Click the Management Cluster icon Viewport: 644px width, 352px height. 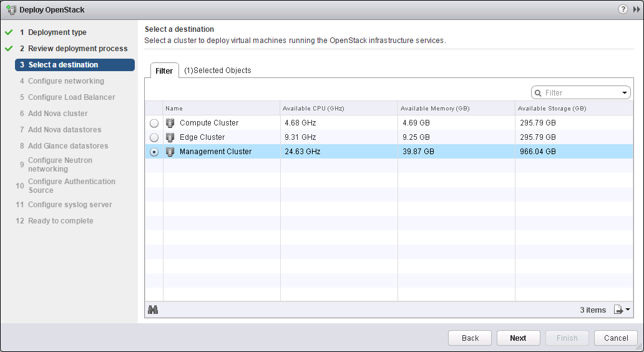tap(170, 152)
